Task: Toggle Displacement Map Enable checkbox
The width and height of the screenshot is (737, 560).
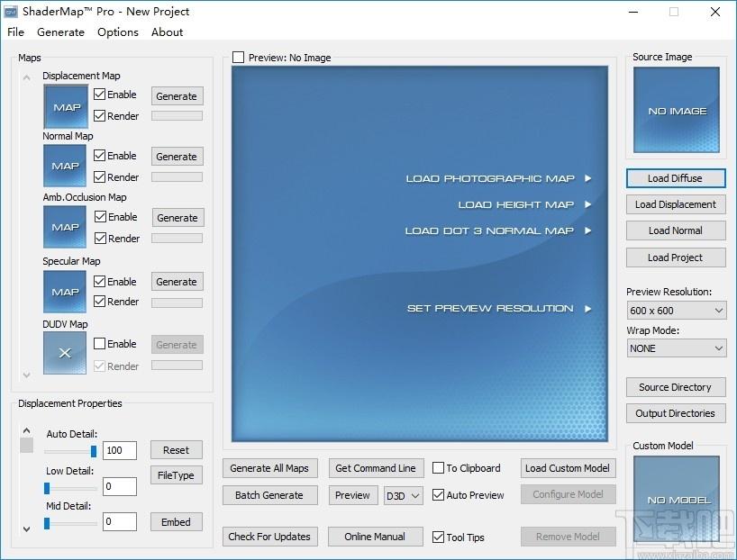Action: click(x=99, y=95)
